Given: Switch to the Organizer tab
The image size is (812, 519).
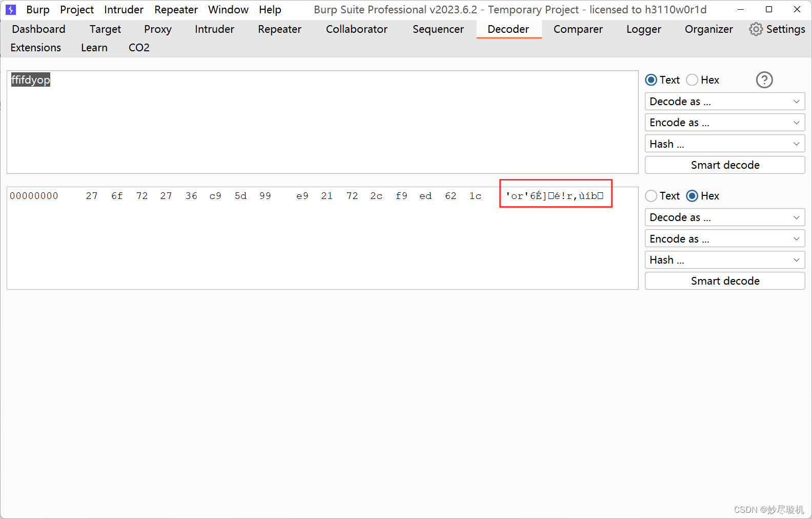Looking at the screenshot, I should click(x=708, y=29).
